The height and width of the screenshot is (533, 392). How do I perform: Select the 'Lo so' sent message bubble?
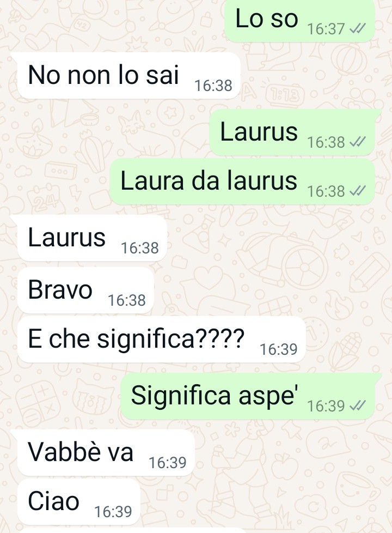point(299,20)
